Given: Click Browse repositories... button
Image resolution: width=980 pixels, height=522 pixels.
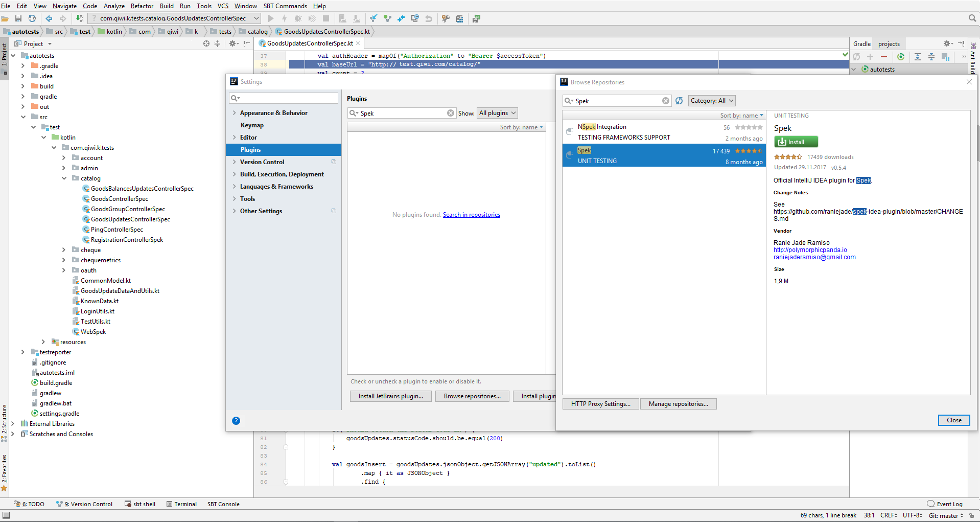Looking at the screenshot, I should coord(472,396).
